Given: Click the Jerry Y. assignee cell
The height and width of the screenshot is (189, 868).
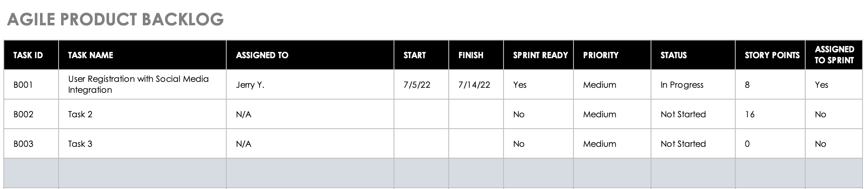Looking at the screenshot, I should [250, 85].
